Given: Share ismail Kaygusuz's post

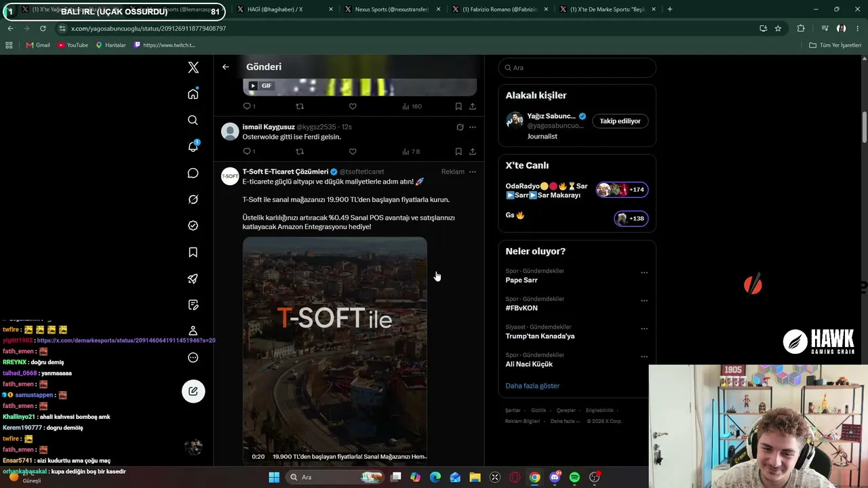Looking at the screenshot, I should pyautogui.click(x=473, y=152).
